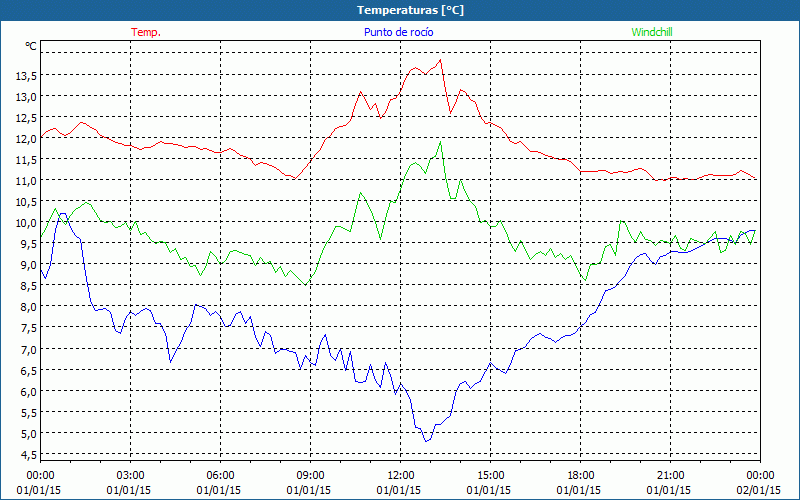Viewport: 800px width, 500px height.
Task: Click the 5,5 y-axis value
Action: point(28,412)
